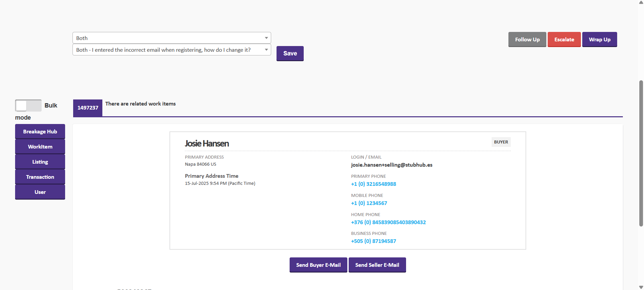Image resolution: width=644 pixels, height=290 pixels.
Task: Open the incorrect email question dropdown
Action: (171, 50)
